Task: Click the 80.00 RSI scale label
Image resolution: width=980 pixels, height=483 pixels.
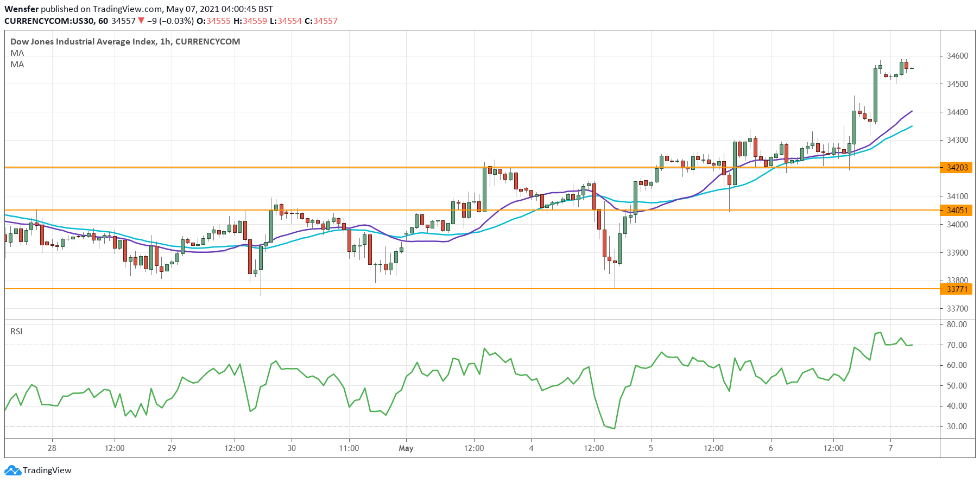Action: pos(957,325)
